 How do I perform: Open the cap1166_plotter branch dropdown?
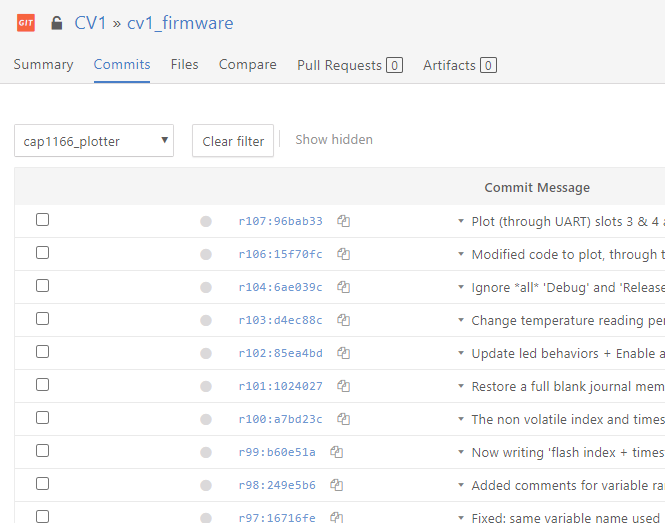(94, 141)
